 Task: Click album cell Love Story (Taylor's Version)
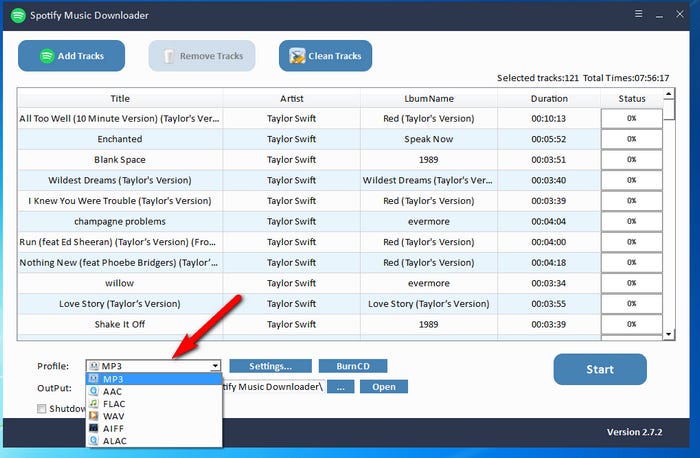pyautogui.click(x=429, y=304)
